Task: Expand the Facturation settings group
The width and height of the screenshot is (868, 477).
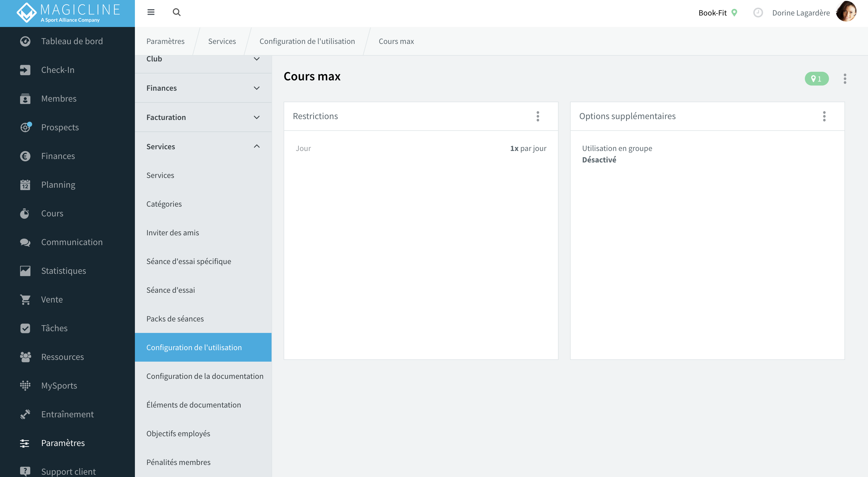Action: pos(203,117)
